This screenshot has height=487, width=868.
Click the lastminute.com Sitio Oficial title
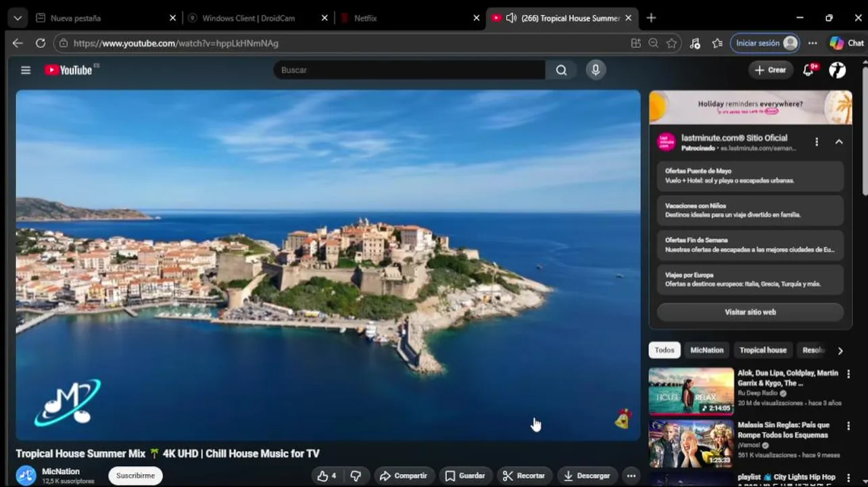[x=734, y=138]
